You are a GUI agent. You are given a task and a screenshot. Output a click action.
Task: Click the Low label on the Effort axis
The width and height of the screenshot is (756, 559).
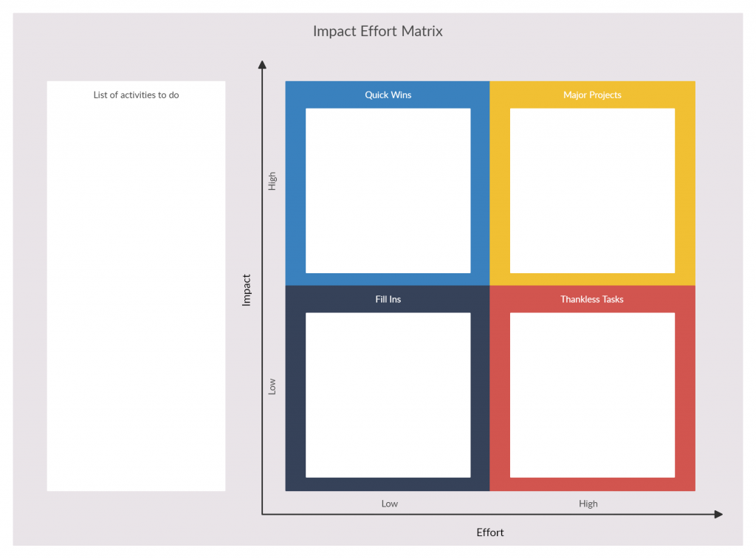389,504
